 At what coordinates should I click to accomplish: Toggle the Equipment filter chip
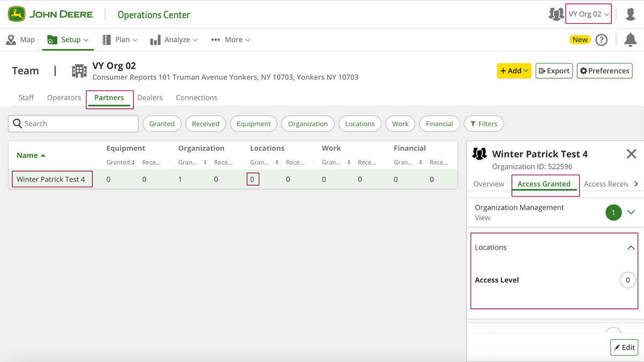point(254,124)
